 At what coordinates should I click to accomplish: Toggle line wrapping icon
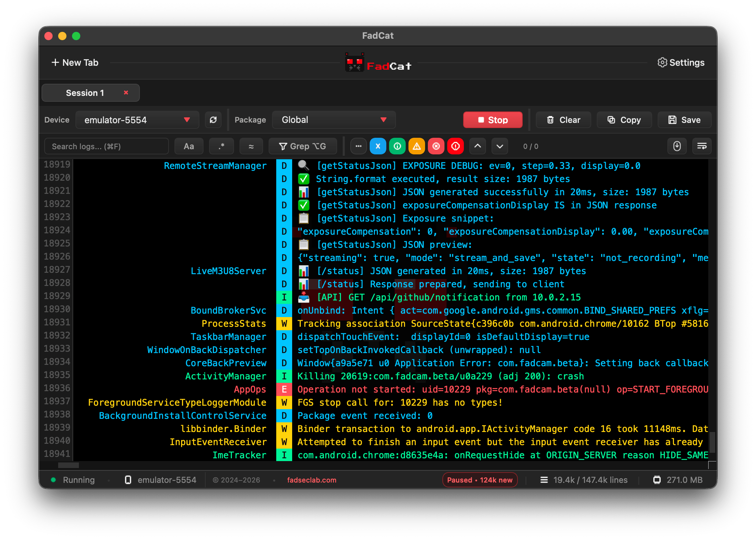pos(702,146)
